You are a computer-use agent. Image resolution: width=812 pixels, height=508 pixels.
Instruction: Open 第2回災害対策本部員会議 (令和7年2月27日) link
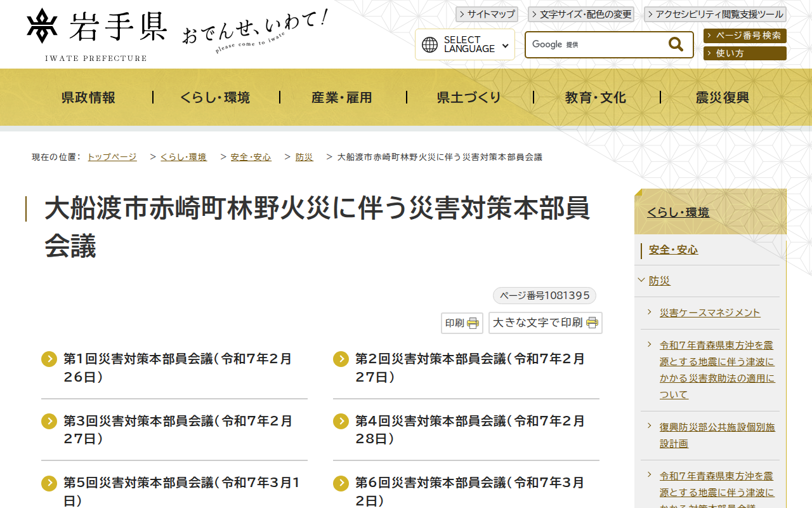[x=470, y=368]
